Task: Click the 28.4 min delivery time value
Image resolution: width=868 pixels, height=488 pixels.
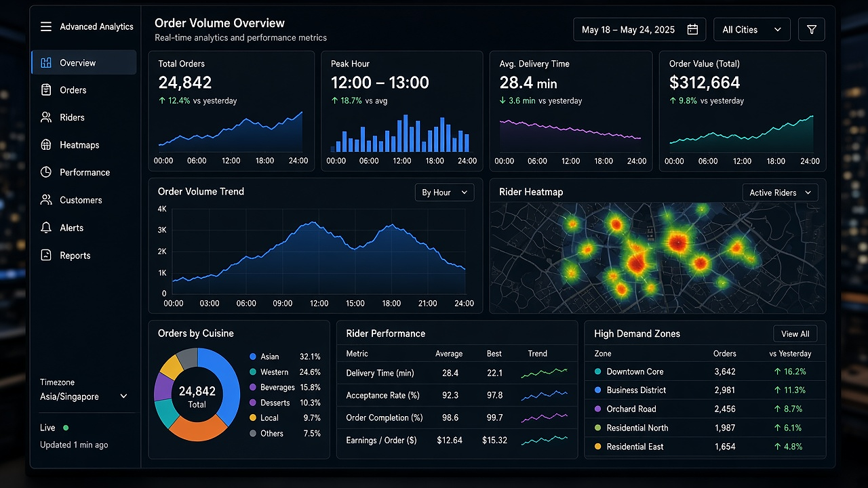Action: click(x=528, y=83)
